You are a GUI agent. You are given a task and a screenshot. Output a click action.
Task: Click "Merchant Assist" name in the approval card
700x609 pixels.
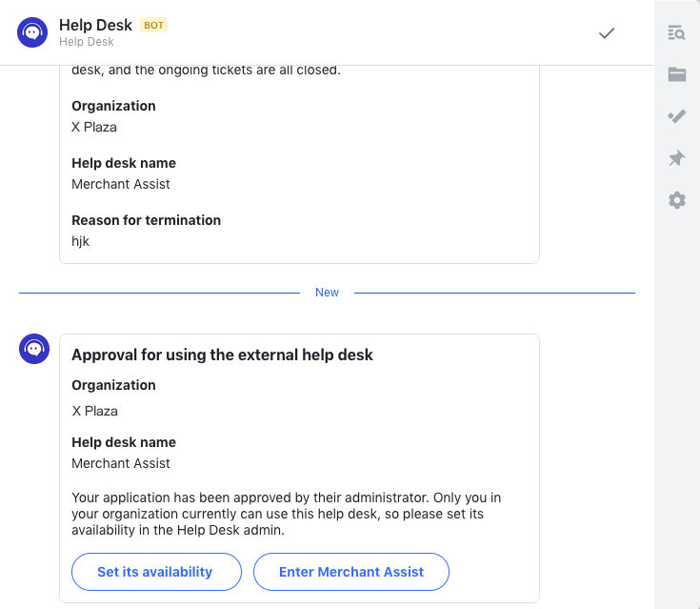coord(121,463)
